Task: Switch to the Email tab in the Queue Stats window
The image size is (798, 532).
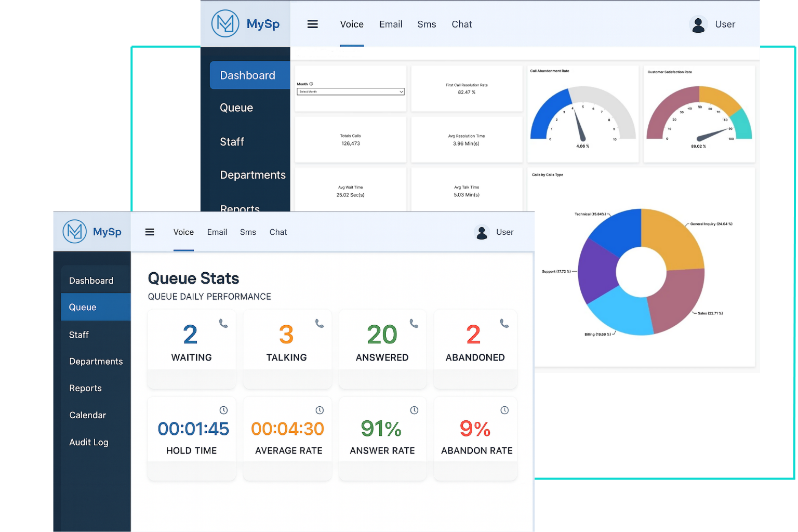Action: tap(217, 232)
